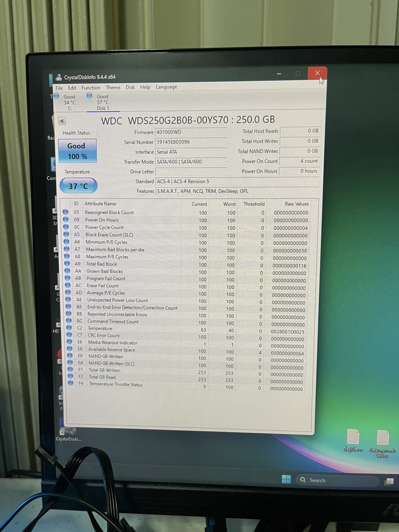399x532 pixels.
Task: Click the blue orb beside Temperature attribute
Action: (70, 328)
